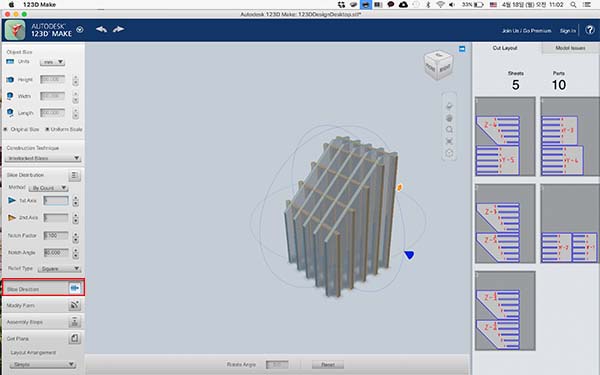Focus the Notch Factor input field

tap(56, 235)
